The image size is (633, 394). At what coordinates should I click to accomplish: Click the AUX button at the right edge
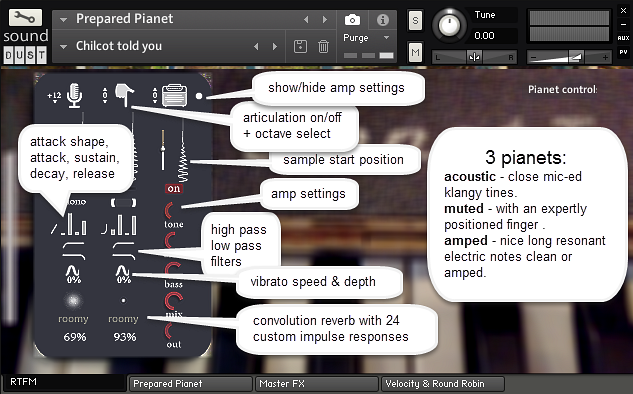click(623, 38)
